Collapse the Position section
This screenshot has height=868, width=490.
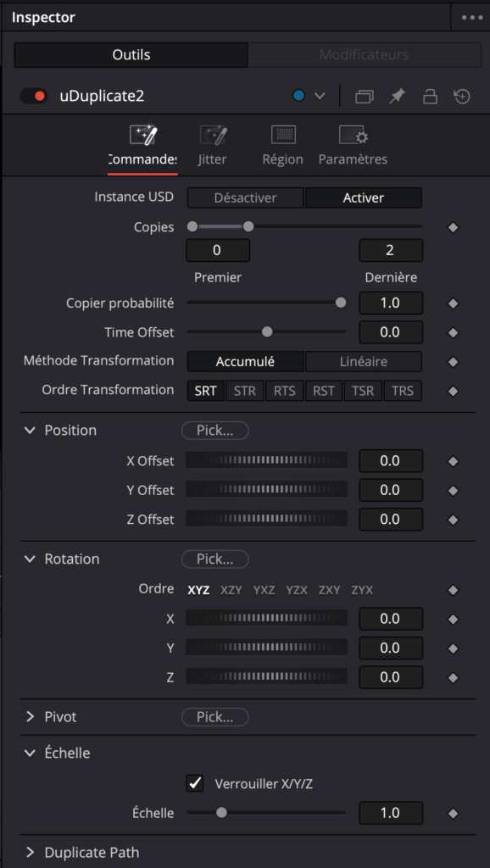[30, 431]
